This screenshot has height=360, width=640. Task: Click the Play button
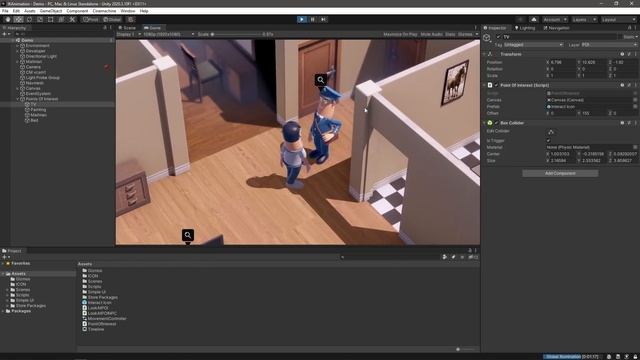[302, 19]
